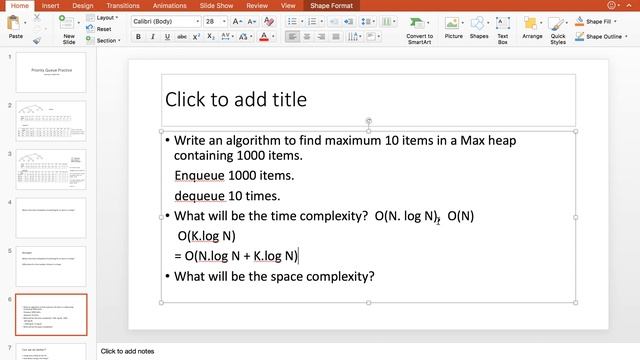Switch to the Shape Format tab

click(331, 6)
